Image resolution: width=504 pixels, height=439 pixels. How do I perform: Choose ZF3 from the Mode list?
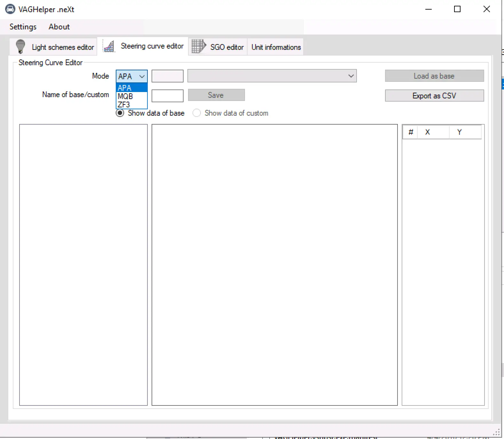pyautogui.click(x=124, y=104)
